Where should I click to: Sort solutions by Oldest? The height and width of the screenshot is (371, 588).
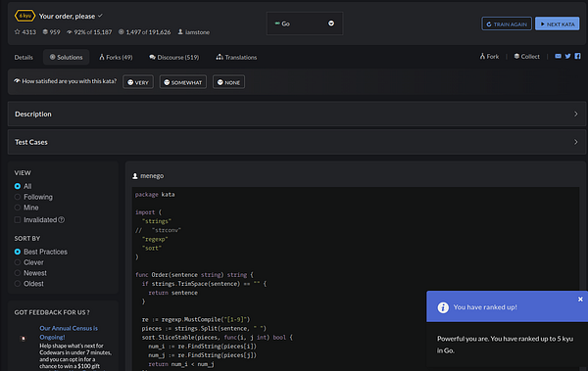pos(18,284)
